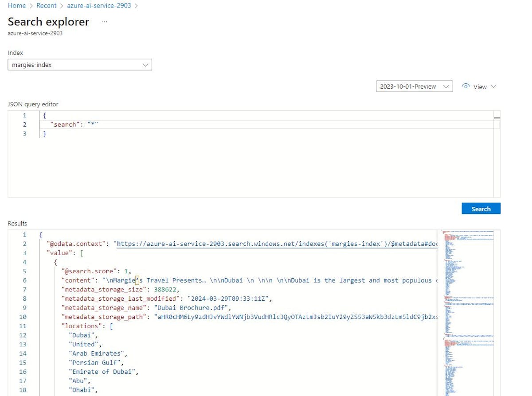Click the chevron after azure-ai-service-2903 breadcrumb

tap(137, 6)
